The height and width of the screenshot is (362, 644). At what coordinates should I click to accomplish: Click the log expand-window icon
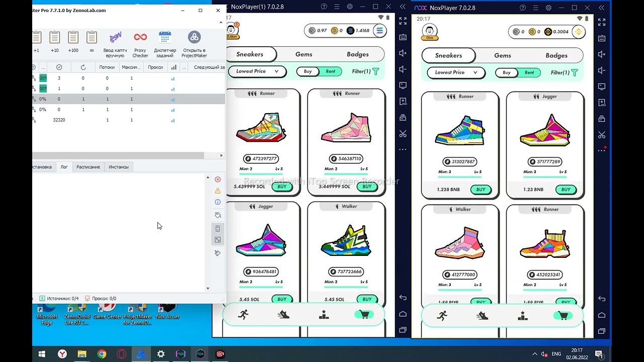[218, 240]
